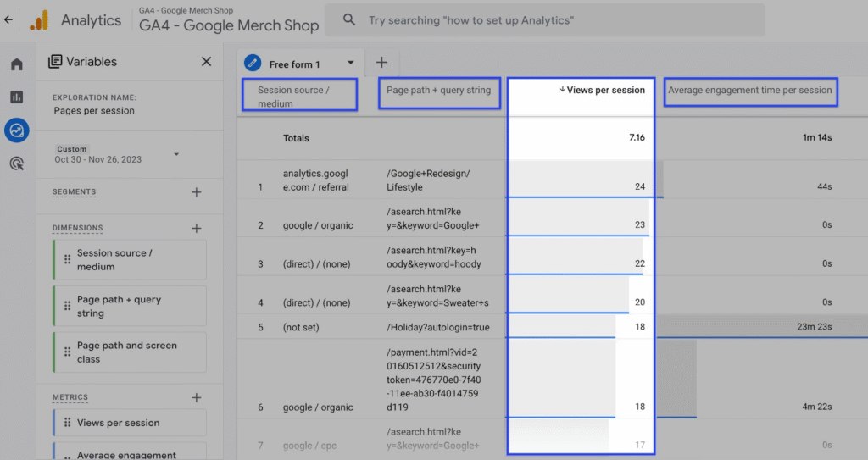868x460 pixels.
Task: Add a new segment with plus icon
Action: pyautogui.click(x=197, y=192)
